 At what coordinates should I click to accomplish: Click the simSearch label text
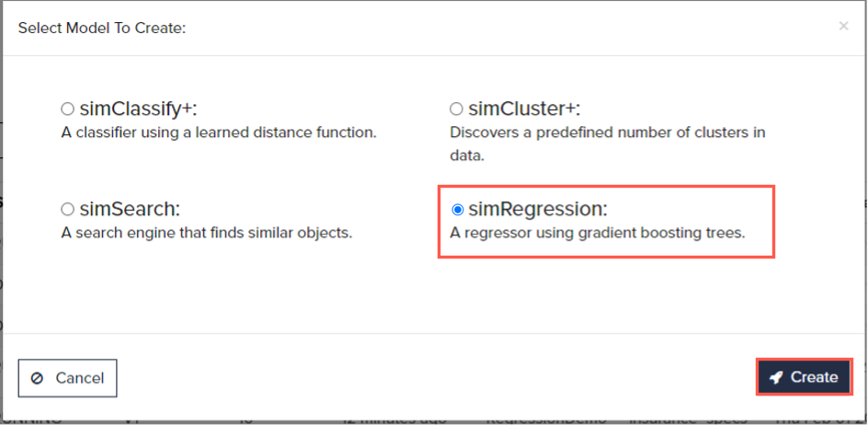click(x=129, y=209)
